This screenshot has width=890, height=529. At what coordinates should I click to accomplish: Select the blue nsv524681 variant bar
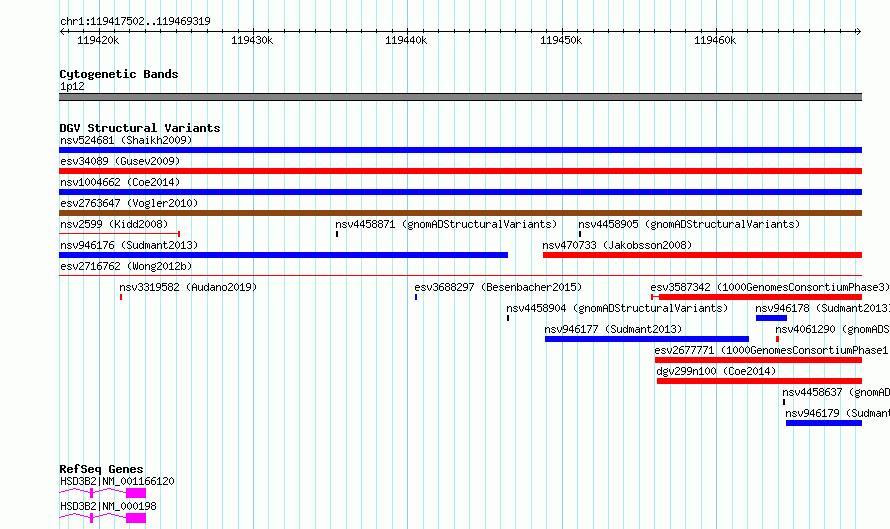(460, 150)
